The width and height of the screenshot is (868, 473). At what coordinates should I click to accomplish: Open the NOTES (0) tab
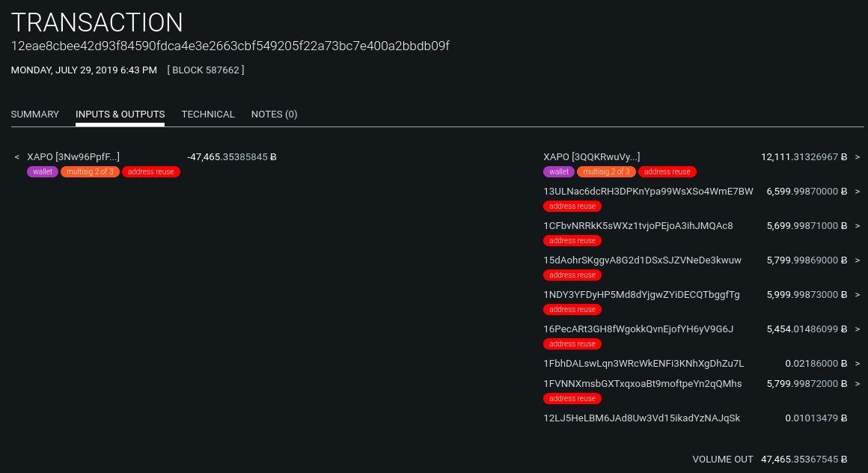[274, 114]
